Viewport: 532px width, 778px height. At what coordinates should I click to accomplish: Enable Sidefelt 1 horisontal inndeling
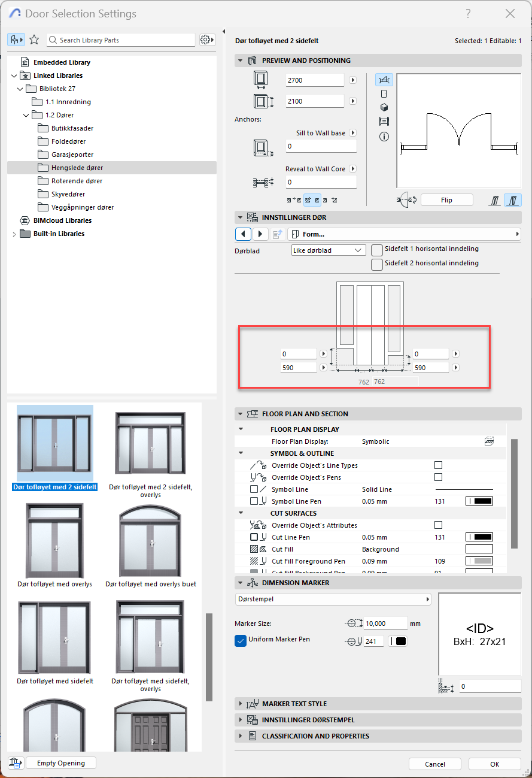click(377, 250)
